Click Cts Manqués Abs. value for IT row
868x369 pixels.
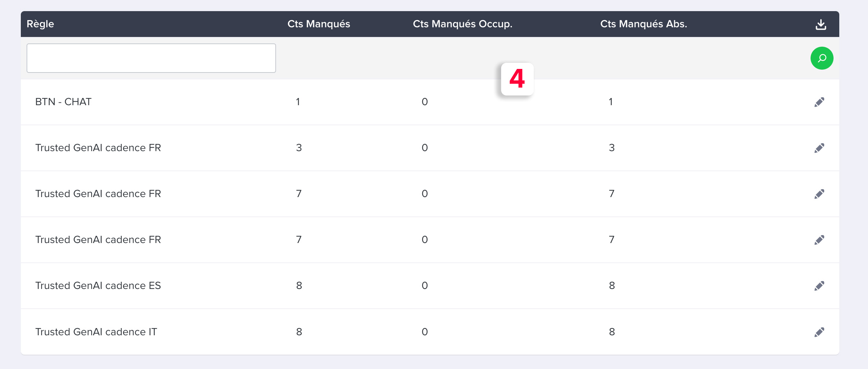(612, 332)
